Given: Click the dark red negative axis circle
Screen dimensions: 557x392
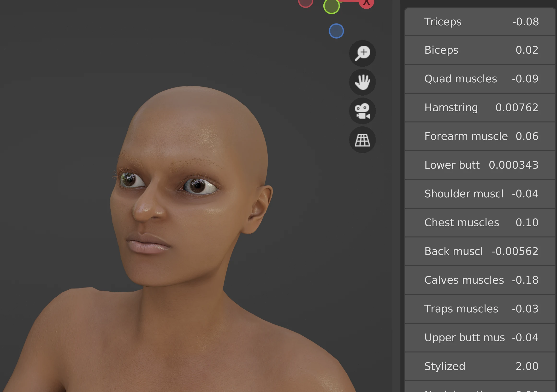Looking at the screenshot, I should (x=305, y=3).
